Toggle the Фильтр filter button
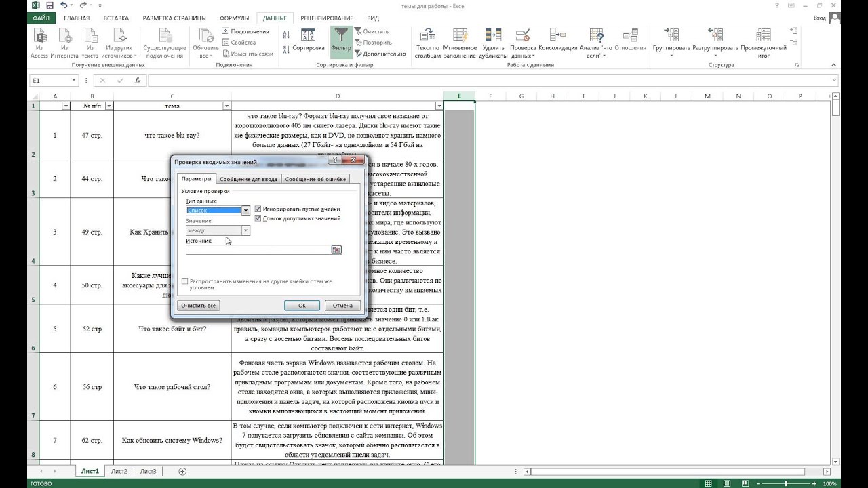This screenshot has width=868, height=488. (341, 41)
